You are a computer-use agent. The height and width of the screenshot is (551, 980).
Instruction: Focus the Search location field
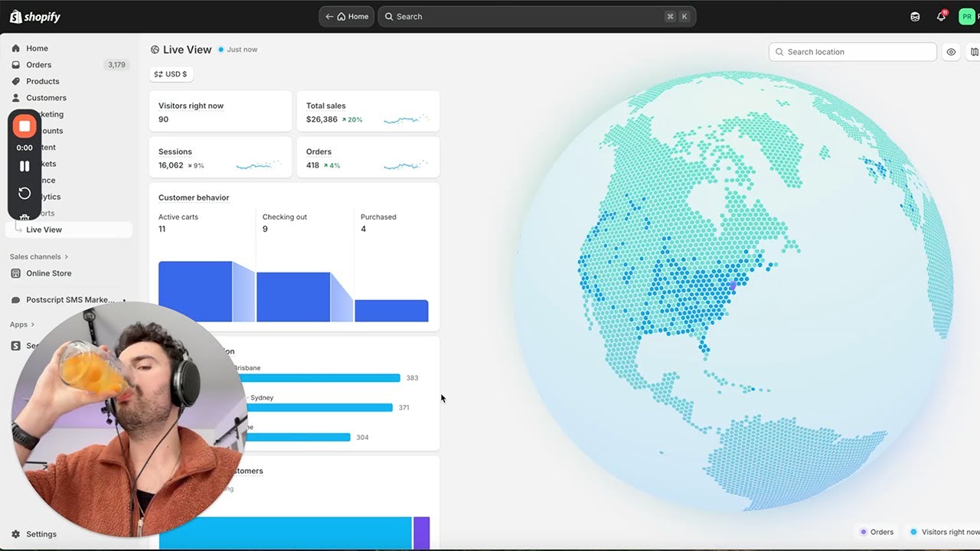point(853,52)
